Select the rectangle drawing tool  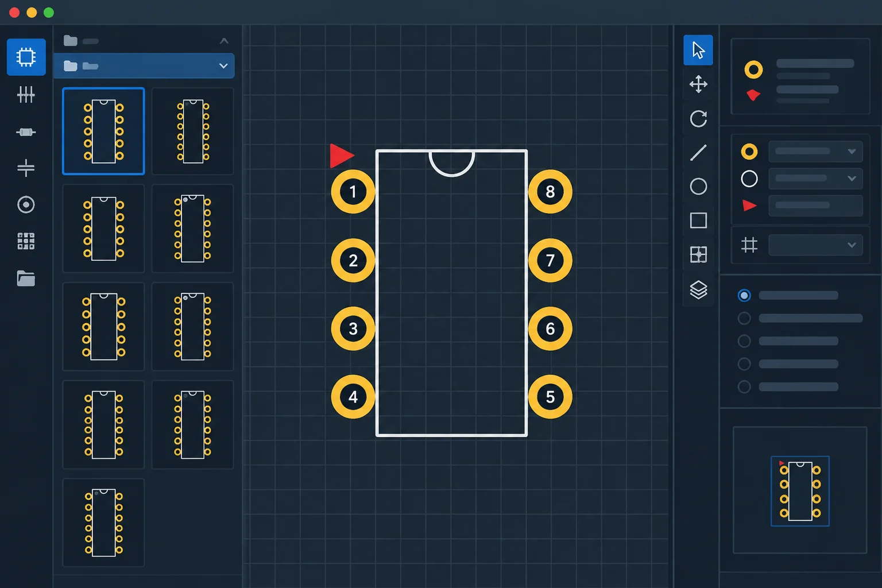(698, 220)
